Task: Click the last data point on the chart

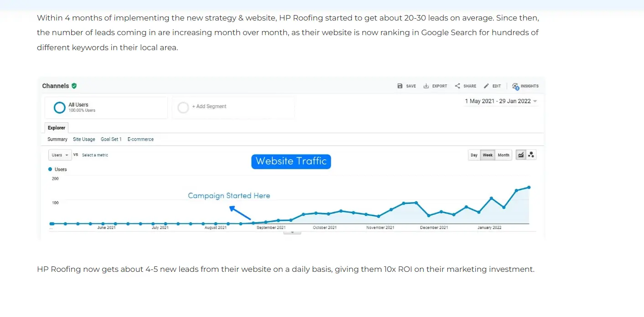Action: point(529,187)
